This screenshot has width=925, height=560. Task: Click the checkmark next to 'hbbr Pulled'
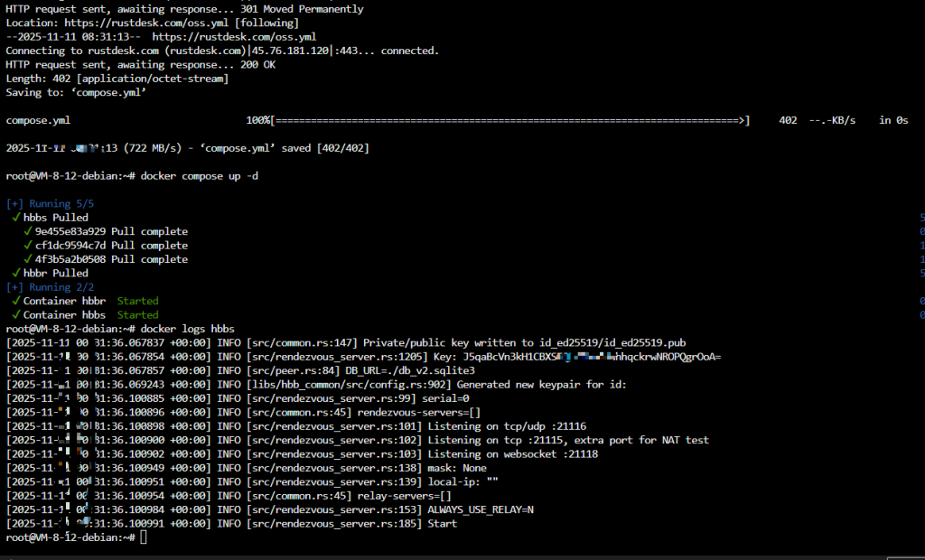coord(16,273)
